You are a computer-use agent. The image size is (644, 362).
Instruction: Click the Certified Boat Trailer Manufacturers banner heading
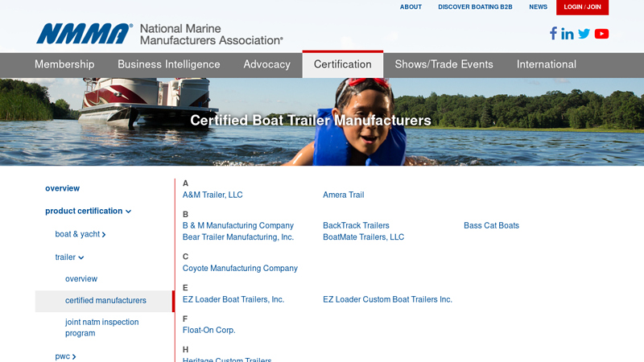point(311,121)
